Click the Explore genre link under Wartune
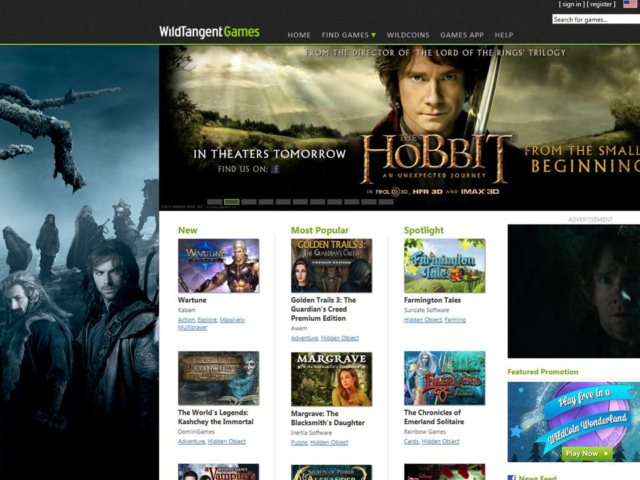 click(207, 320)
